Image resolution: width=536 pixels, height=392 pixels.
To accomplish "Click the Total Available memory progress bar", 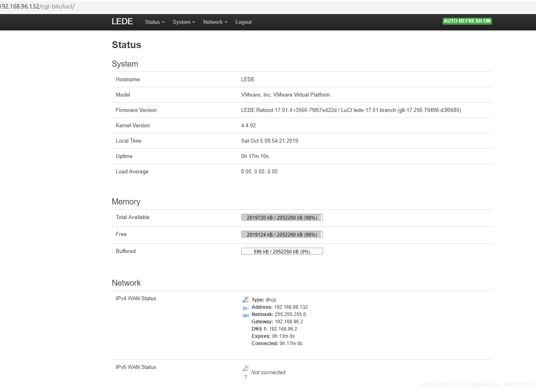I will (x=282, y=217).
